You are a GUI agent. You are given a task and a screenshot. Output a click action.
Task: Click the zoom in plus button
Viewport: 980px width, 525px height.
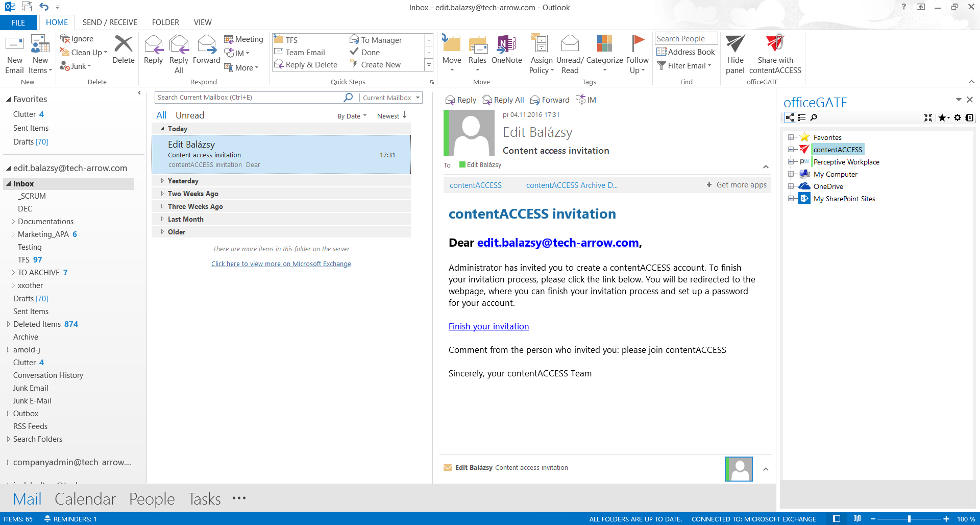point(946,519)
